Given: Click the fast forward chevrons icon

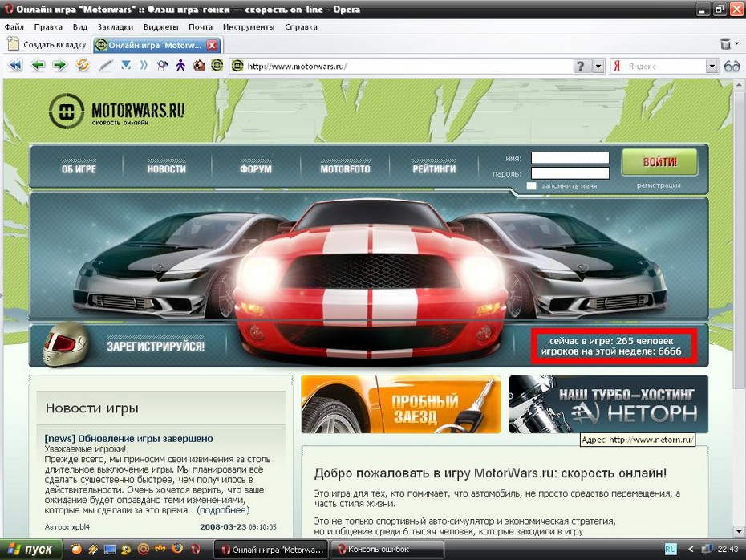Looking at the screenshot, I should click(x=144, y=65).
